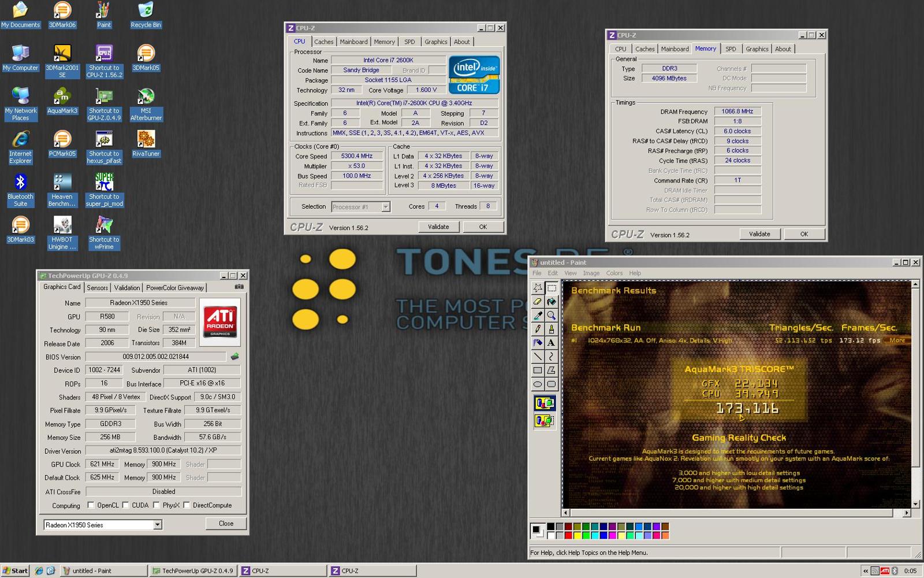Choose opaque selection mode in Paint

click(545, 403)
